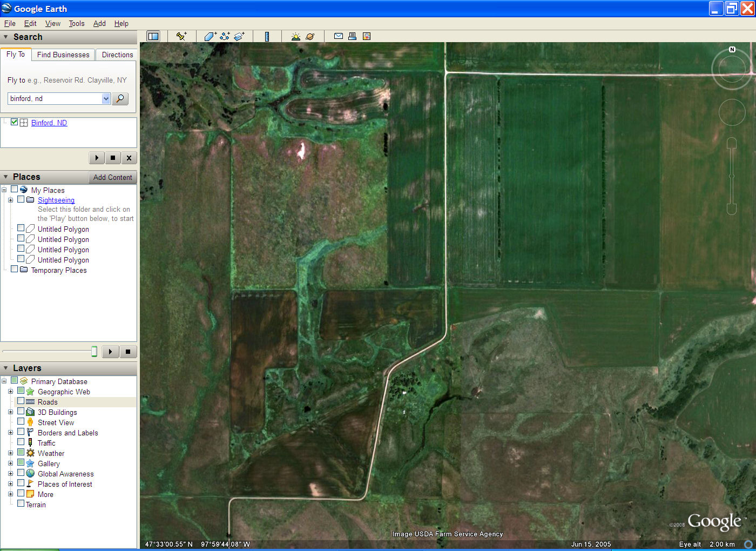The image size is (756, 551).
Task: Open the Edit menu
Action: coord(30,23)
